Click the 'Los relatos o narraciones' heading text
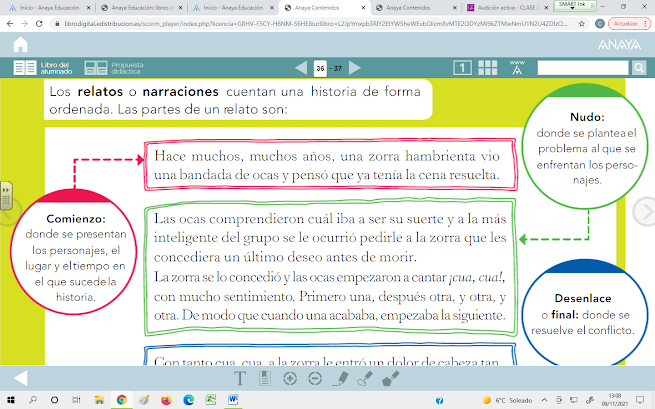The width and height of the screenshot is (655, 409). (235, 100)
